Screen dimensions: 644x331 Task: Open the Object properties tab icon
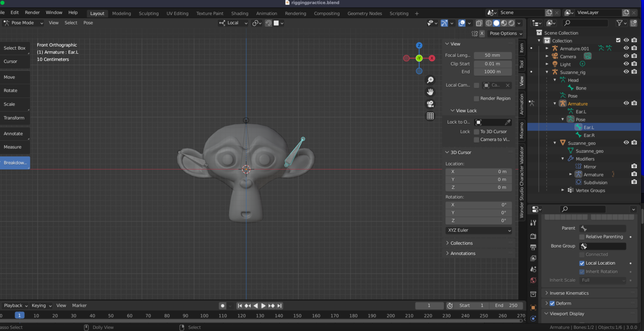coord(533,307)
